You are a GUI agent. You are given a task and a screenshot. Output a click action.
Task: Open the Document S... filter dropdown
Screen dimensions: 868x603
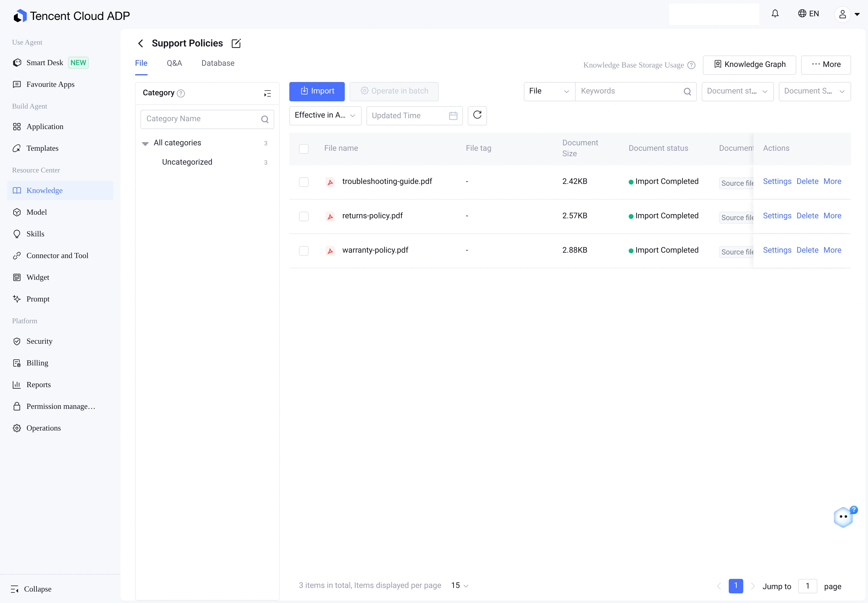tap(814, 91)
